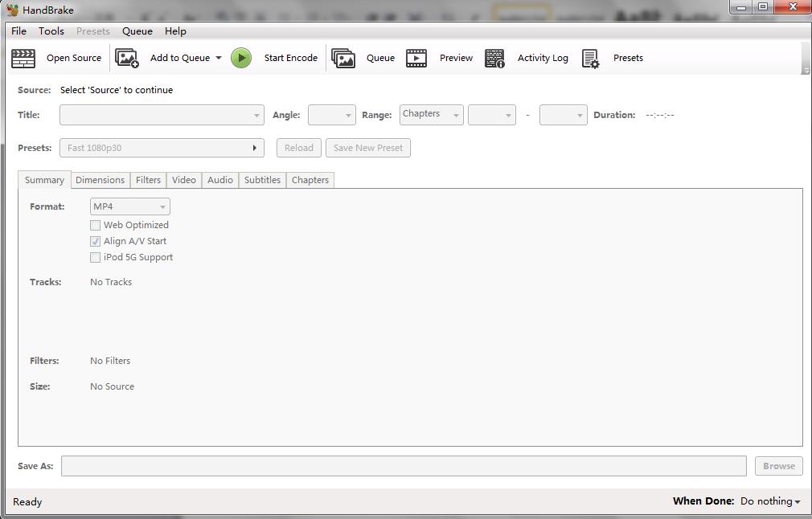This screenshot has height=519, width=812.
Task: Click the Activity Log icon
Action: point(494,58)
